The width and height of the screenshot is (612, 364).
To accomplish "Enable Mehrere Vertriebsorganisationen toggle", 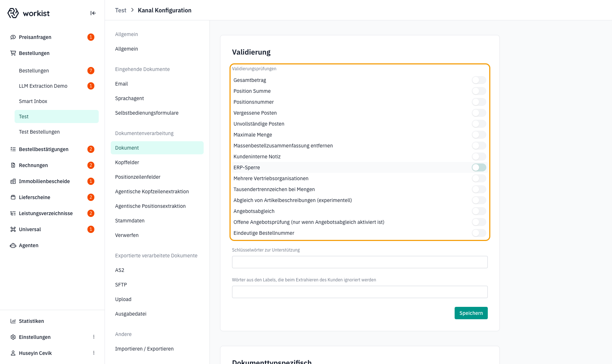I will click(479, 178).
